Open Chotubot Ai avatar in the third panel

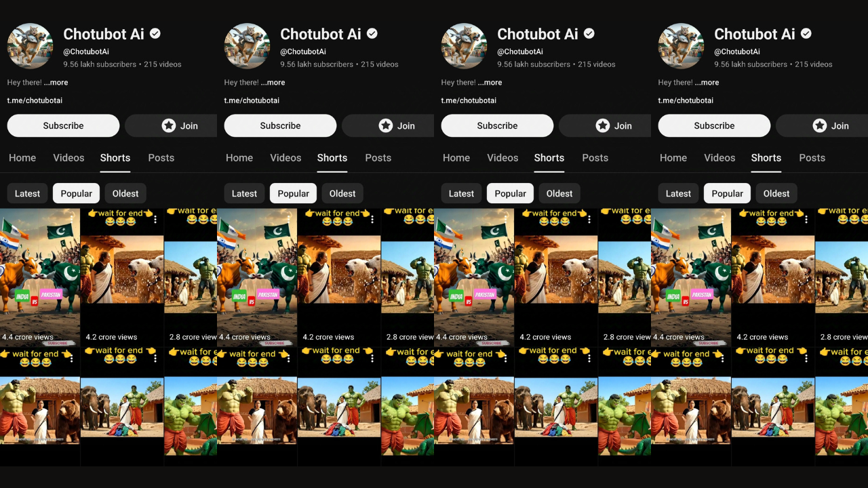point(464,46)
